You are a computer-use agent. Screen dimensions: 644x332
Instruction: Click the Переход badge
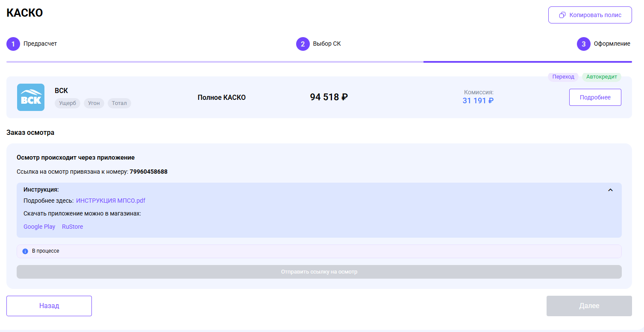(563, 77)
